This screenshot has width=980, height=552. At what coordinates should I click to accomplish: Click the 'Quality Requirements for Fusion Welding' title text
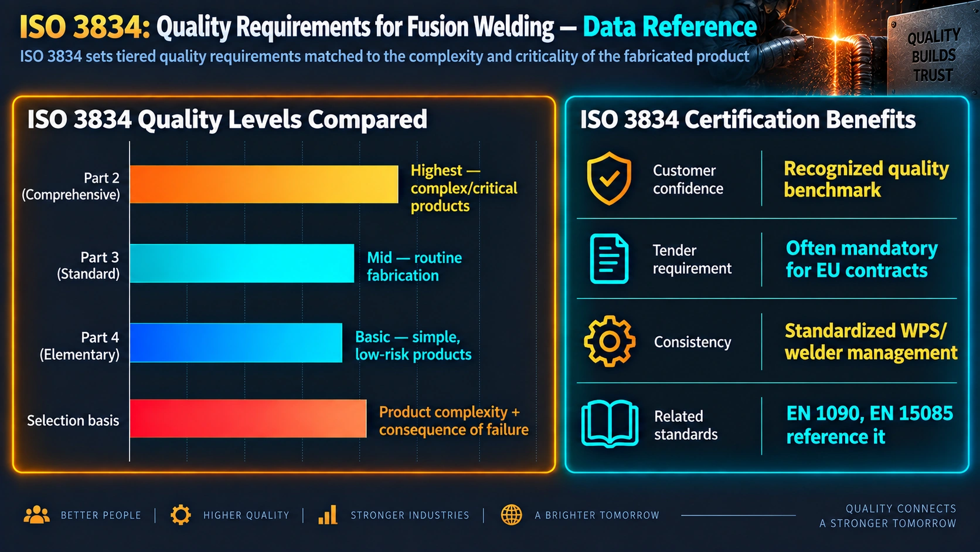pos(355,27)
